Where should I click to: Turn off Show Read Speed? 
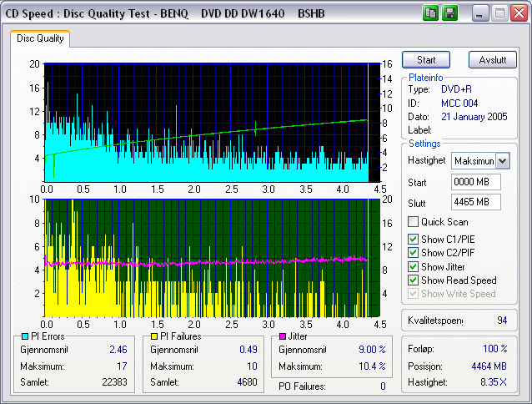pyautogui.click(x=413, y=280)
